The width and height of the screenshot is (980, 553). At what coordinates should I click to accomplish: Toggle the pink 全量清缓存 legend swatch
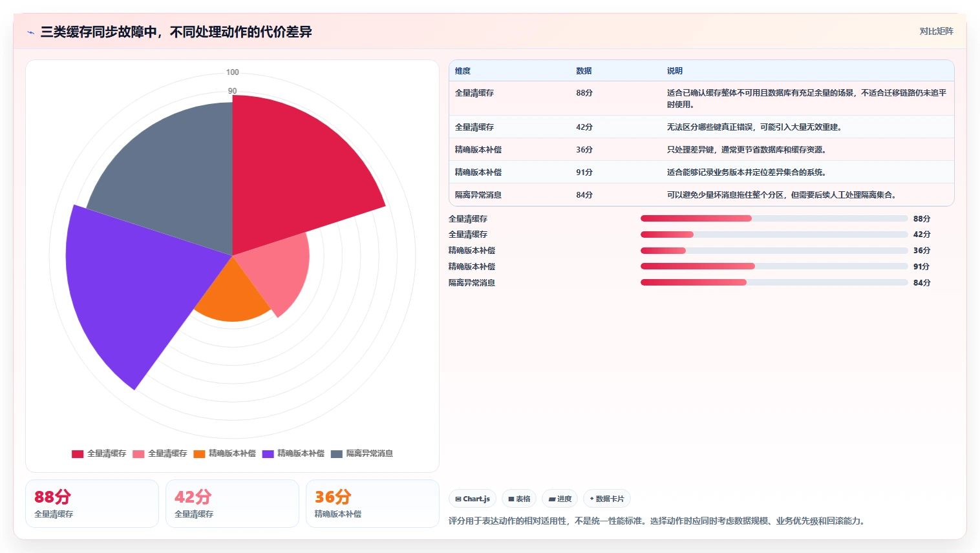(138, 454)
